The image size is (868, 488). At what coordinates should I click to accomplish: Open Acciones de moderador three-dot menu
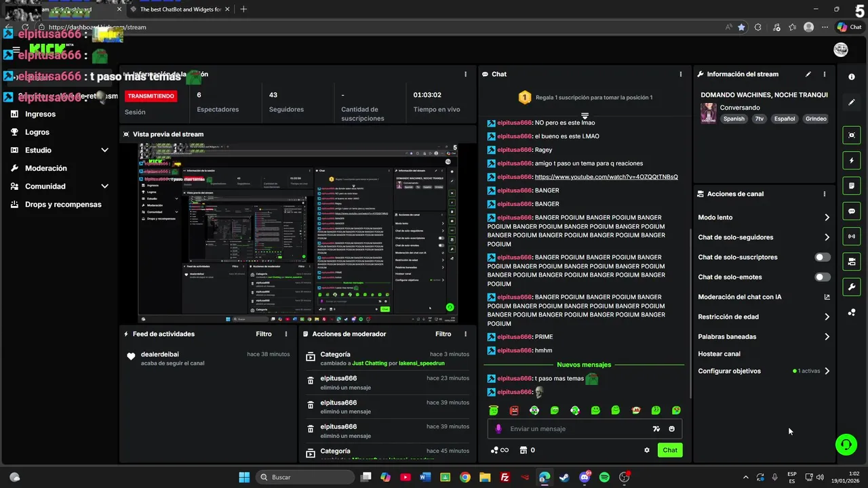click(x=465, y=334)
